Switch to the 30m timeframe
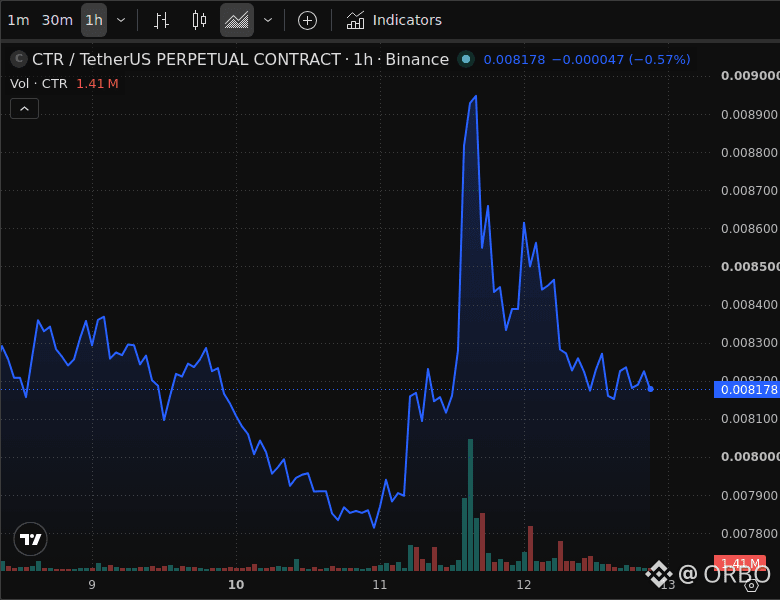The width and height of the screenshot is (780, 600). 57,20
